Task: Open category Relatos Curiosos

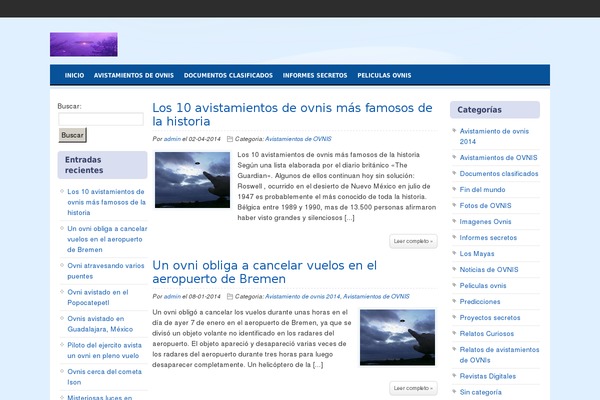Action: [486, 334]
